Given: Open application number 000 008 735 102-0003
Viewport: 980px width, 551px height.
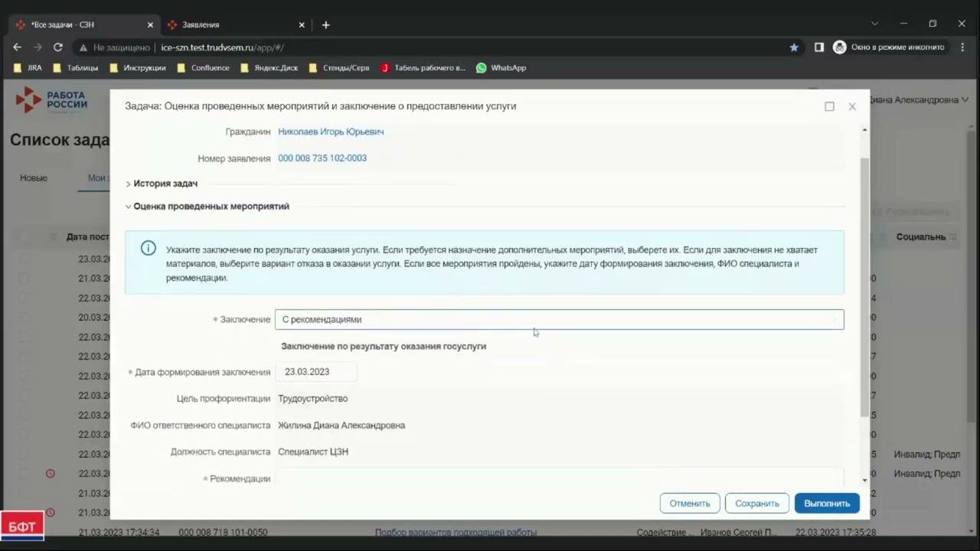Looking at the screenshot, I should coord(322,158).
